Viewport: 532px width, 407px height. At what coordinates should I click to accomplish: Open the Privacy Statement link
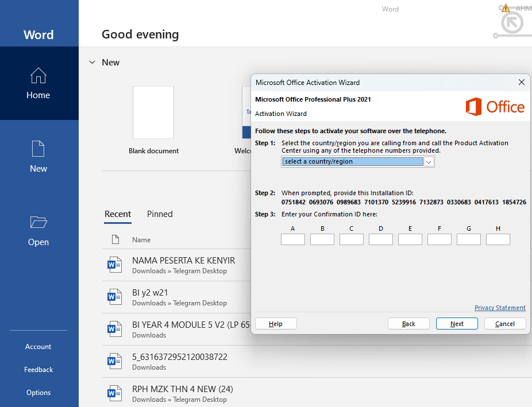tap(500, 308)
